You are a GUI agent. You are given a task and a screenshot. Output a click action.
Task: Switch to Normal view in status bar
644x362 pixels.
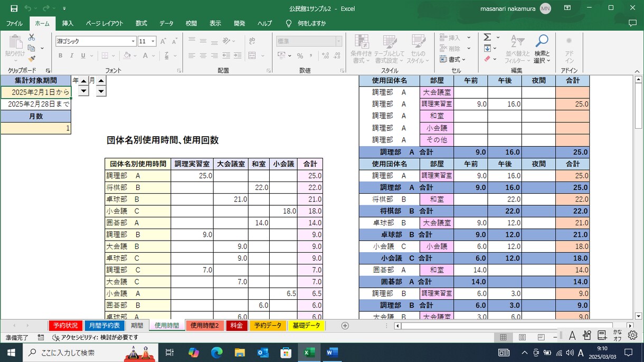[x=503, y=337]
